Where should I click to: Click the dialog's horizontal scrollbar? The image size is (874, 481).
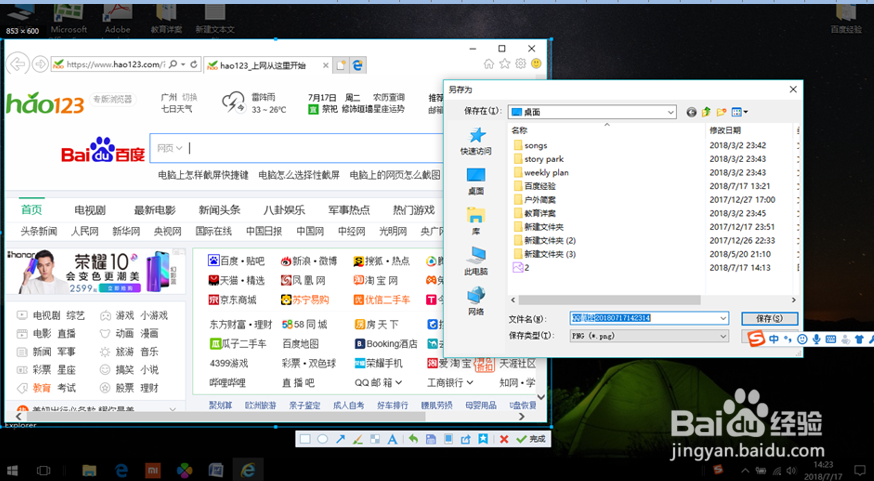609,300
